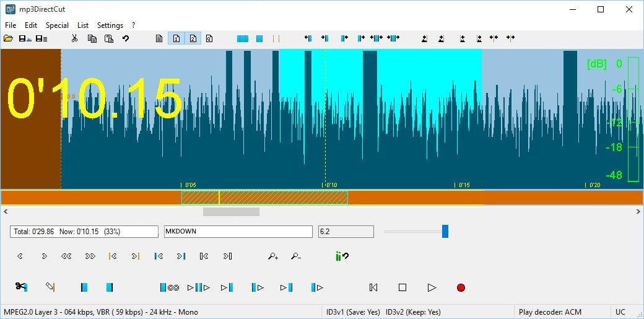The width and height of the screenshot is (644, 319).
Task: Undo the last edit in the toolbar
Action: click(x=126, y=38)
